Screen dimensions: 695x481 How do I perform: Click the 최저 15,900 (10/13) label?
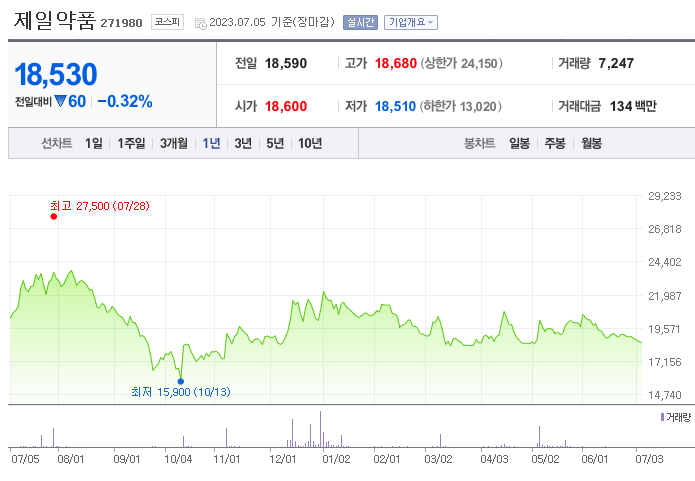(181, 392)
